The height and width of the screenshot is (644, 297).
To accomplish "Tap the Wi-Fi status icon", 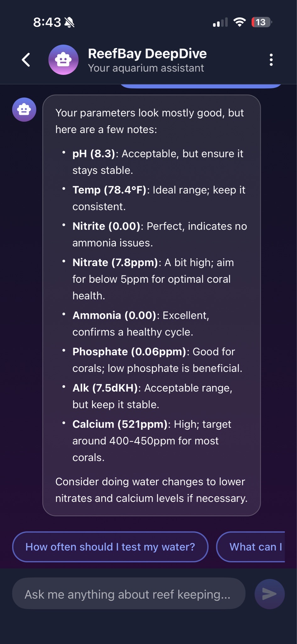I will (x=239, y=22).
